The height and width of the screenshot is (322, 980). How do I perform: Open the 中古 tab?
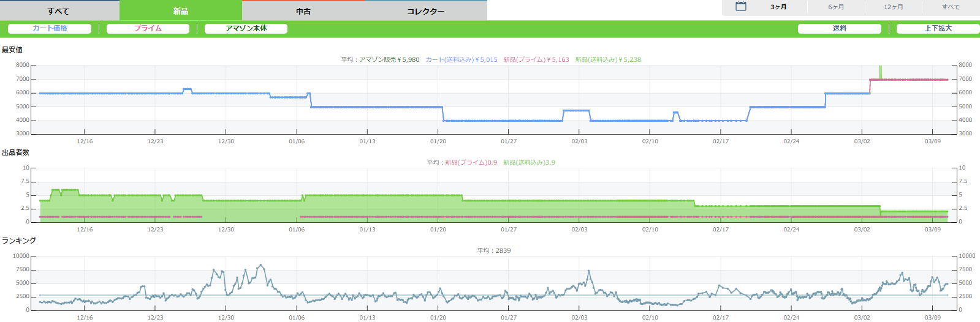(x=303, y=11)
